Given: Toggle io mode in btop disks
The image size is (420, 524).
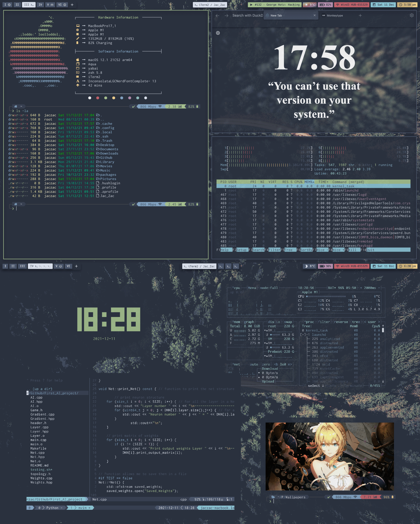Looking at the screenshot, I should (x=278, y=322).
